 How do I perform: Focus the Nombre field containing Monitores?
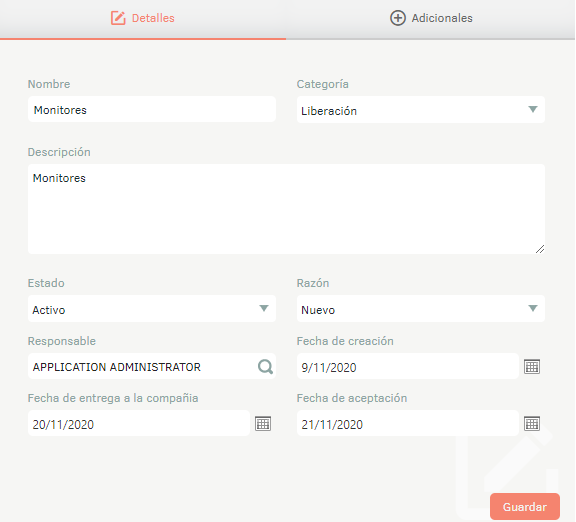pos(152,109)
